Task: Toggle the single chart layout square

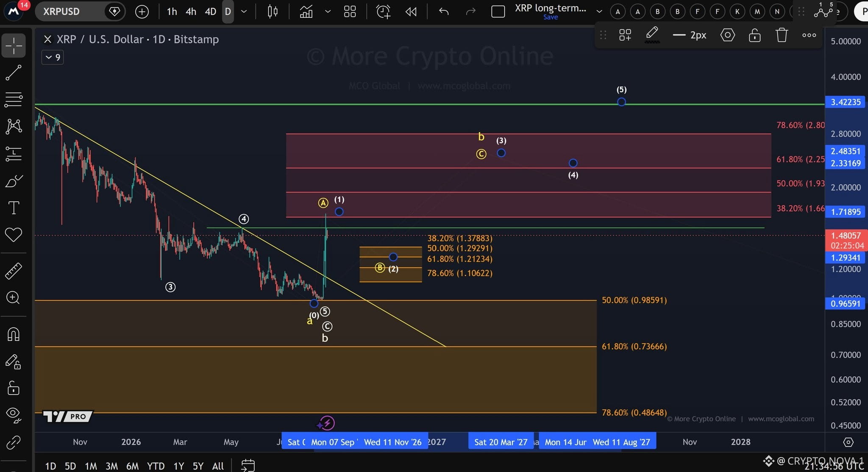Action: click(x=498, y=11)
